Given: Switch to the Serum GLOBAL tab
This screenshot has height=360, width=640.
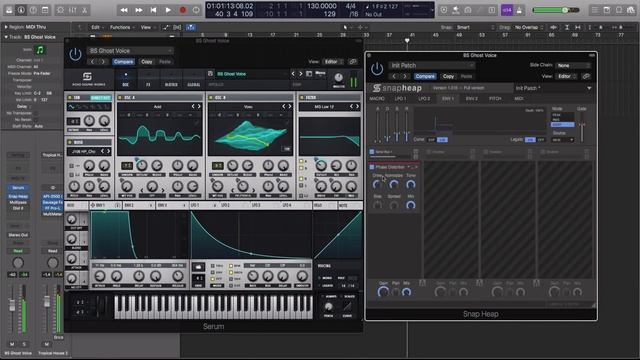Looking at the screenshot, I should (193, 79).
